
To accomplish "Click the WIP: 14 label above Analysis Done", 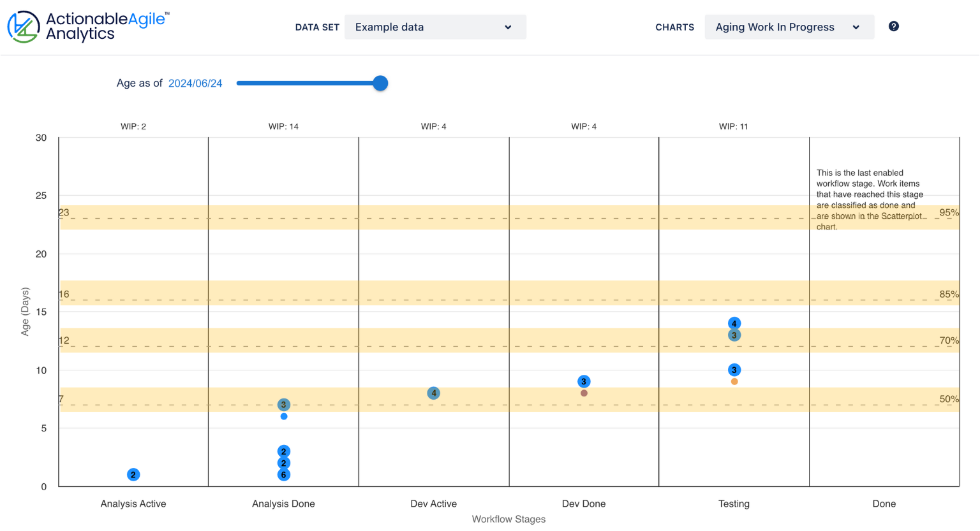I will coord(283,126).
